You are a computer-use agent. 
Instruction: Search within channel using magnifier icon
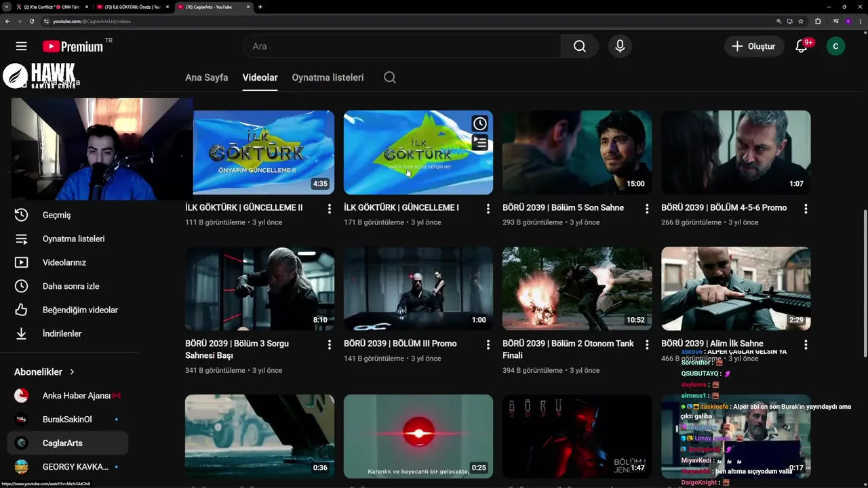(x=390, y=77)
